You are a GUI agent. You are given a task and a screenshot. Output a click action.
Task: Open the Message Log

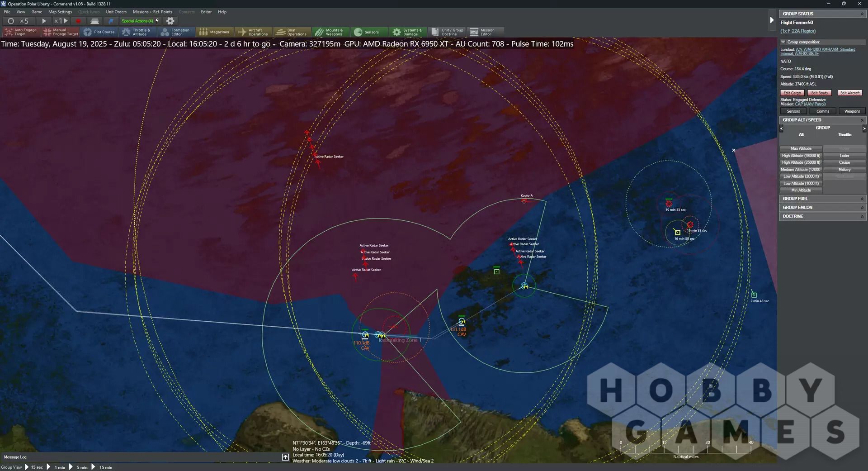tap(15, 457)
